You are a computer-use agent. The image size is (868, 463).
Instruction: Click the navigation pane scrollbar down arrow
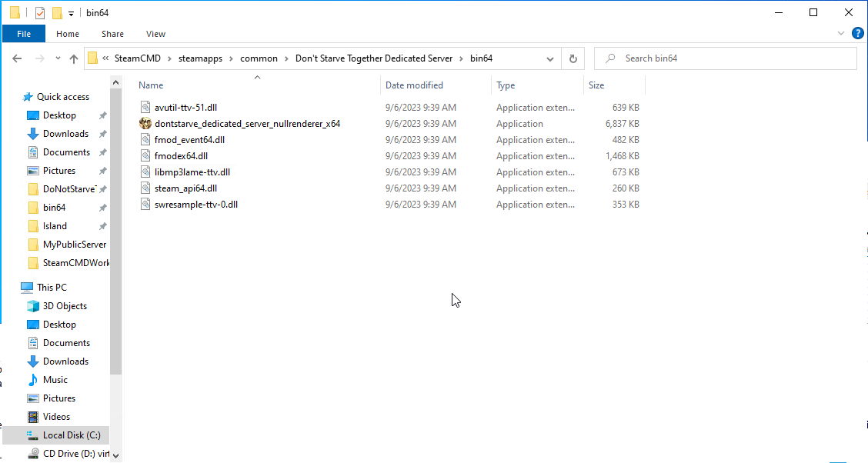pyautogui.click(x=115, y=455)
